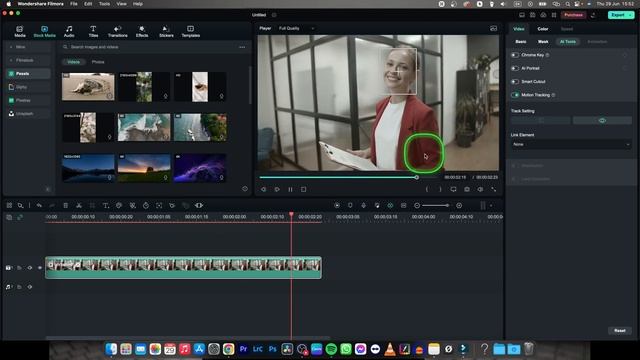Screen dimensions: 640x360
Task: Switch to the Basic sub-tab
Action: (x=520, y=42)
